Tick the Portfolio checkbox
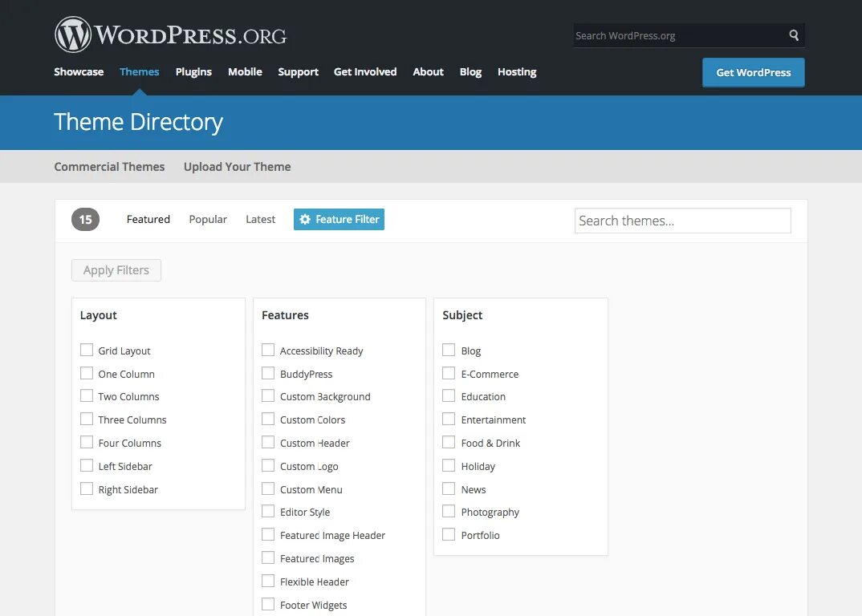 coord(449,534)
